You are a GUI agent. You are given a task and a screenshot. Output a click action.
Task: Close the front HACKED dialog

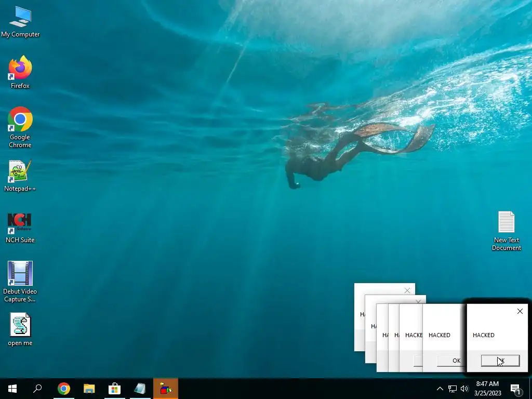point(520,311)
